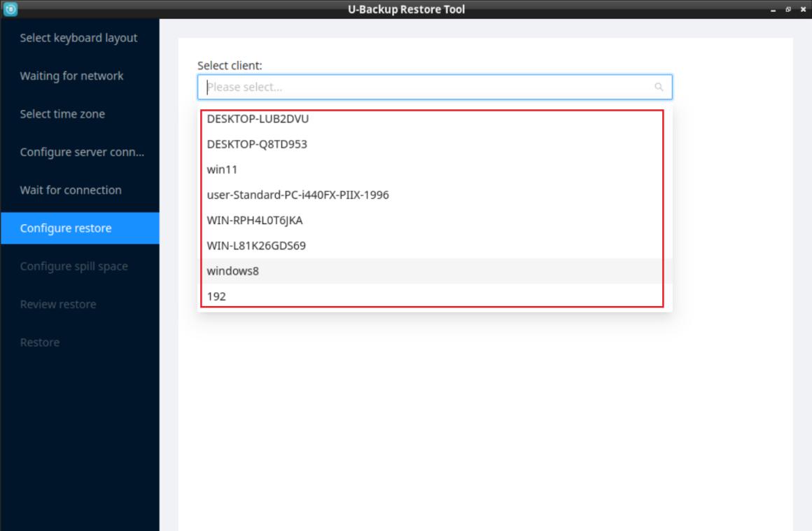Viewport: 812px width, 531px height.
Task: Open the Select keyboard layout step
Action: [78, 39]
